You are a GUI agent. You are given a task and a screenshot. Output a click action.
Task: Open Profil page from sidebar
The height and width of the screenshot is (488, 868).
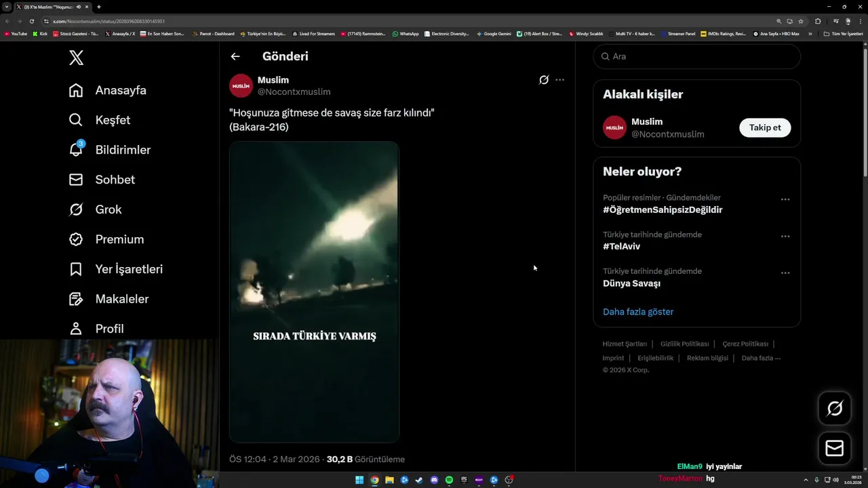[x=96, y=329]
